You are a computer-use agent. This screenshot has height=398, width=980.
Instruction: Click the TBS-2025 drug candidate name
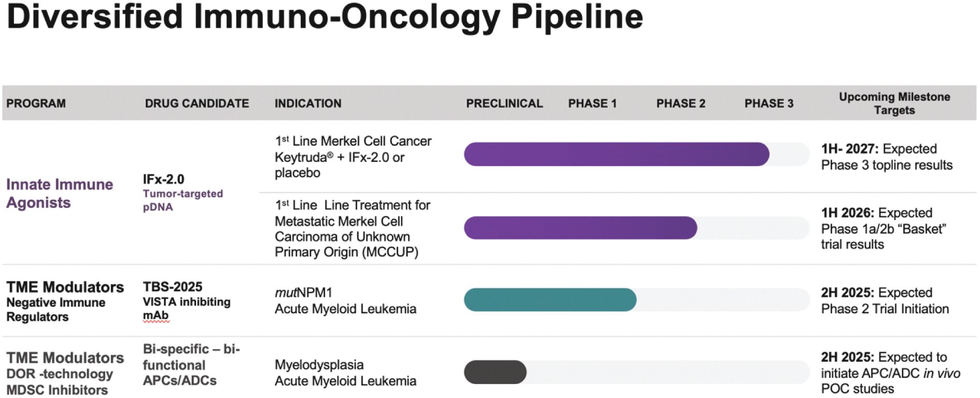(173, 287)
